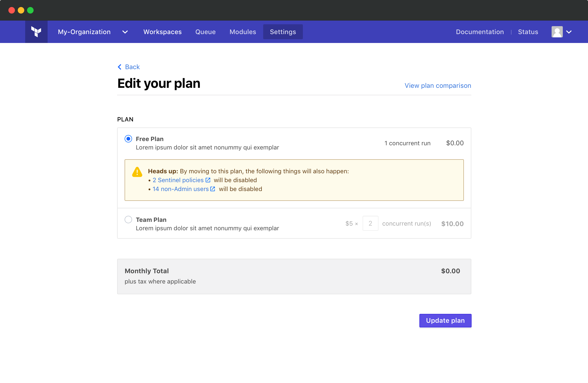Click the Monthly Total $0.00 amount
Image resolution: width=588 pixels, height=383 pixels.
[x=450, y=271]
